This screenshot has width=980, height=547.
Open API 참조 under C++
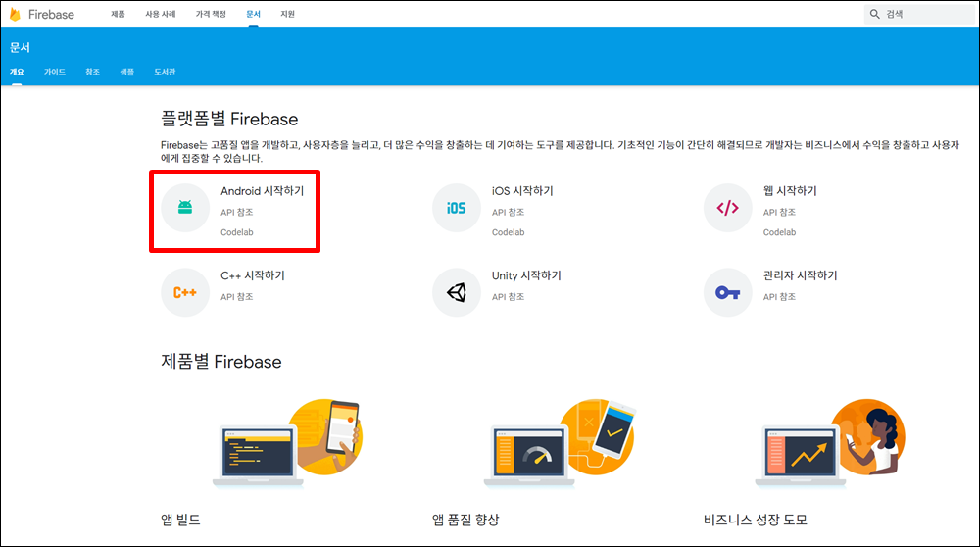[x=237, y=297]
